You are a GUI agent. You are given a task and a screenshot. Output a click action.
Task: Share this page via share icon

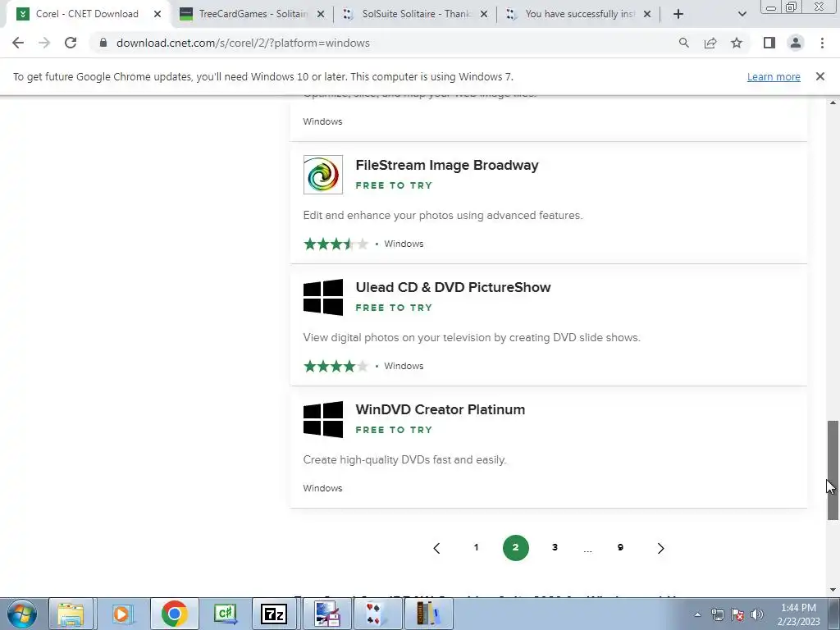pos(710,43)
